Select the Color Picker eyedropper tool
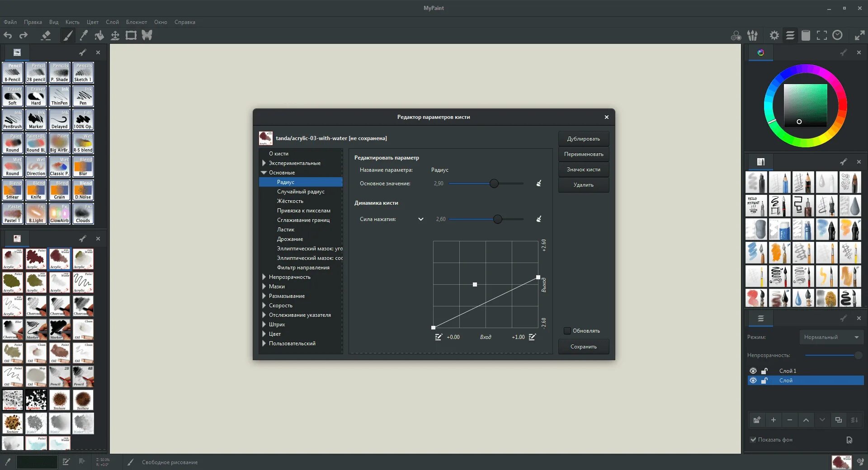The width and height of the screenshot is (868, 470). click(84, 35)
